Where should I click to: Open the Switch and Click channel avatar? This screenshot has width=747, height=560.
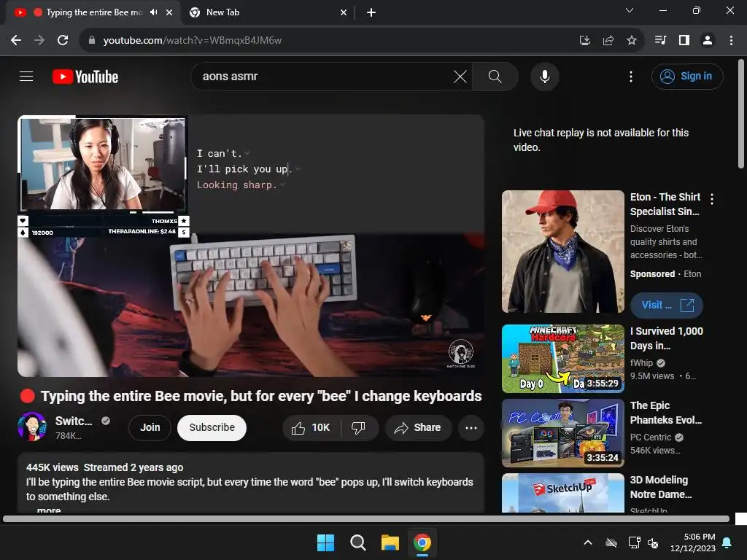(32, 427)
